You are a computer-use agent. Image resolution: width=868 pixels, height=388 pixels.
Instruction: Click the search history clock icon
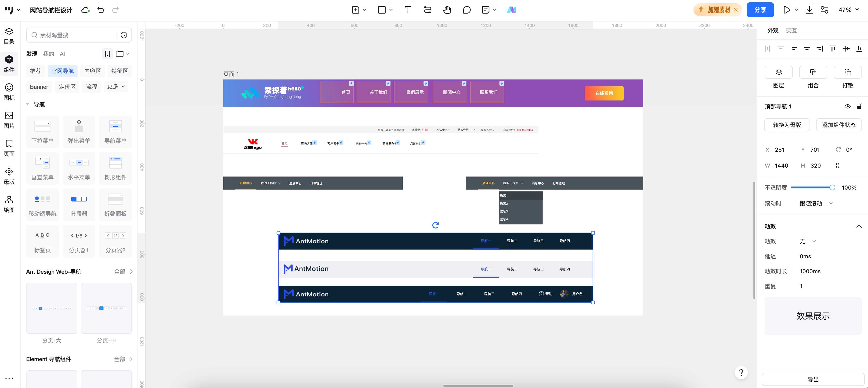124,35
